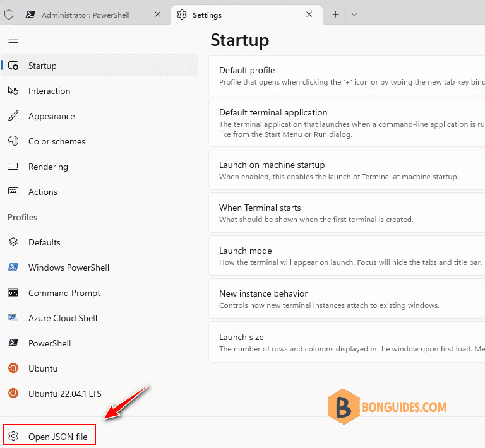Viewport: 485px width, 448px height.
Task: Switch to Administrator: PowerShell tab
Action: point(85,15)
